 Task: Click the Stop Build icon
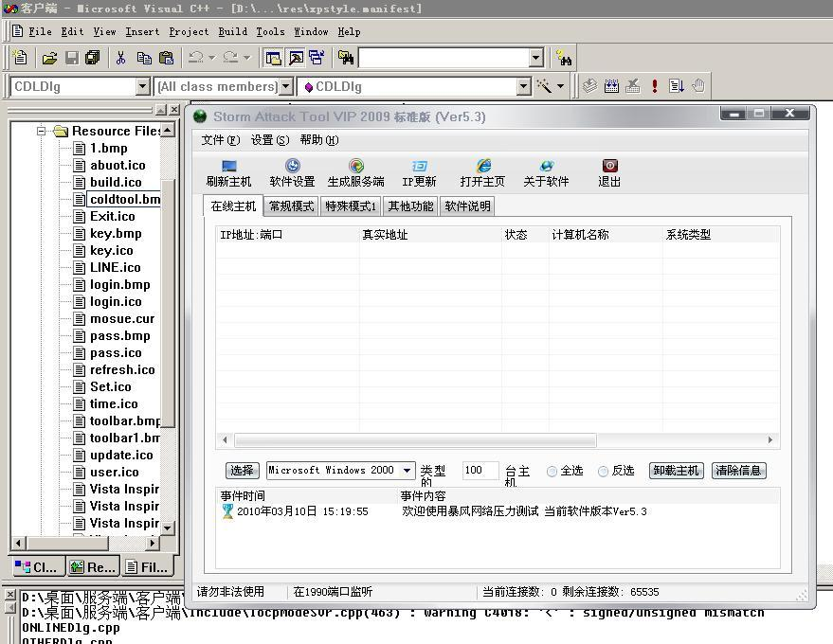(633, 86)
